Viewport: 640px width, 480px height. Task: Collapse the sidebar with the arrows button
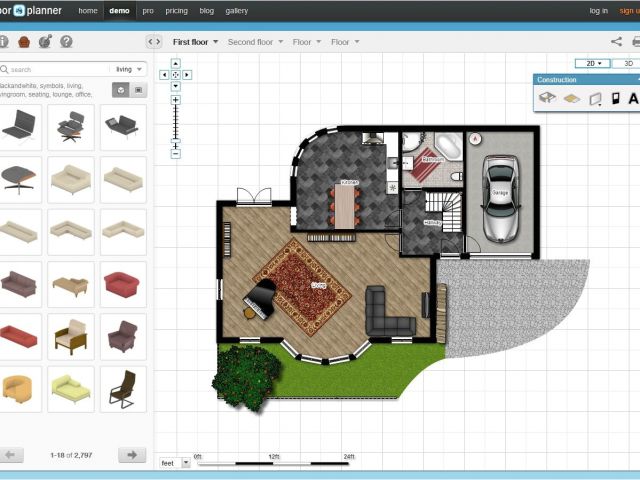tap(153, 42)
